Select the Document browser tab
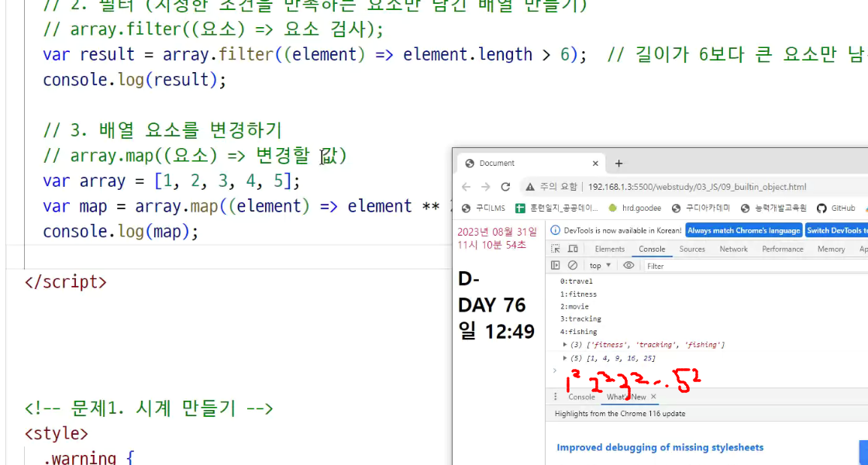 pyautogui.click(x=532, y=164)
